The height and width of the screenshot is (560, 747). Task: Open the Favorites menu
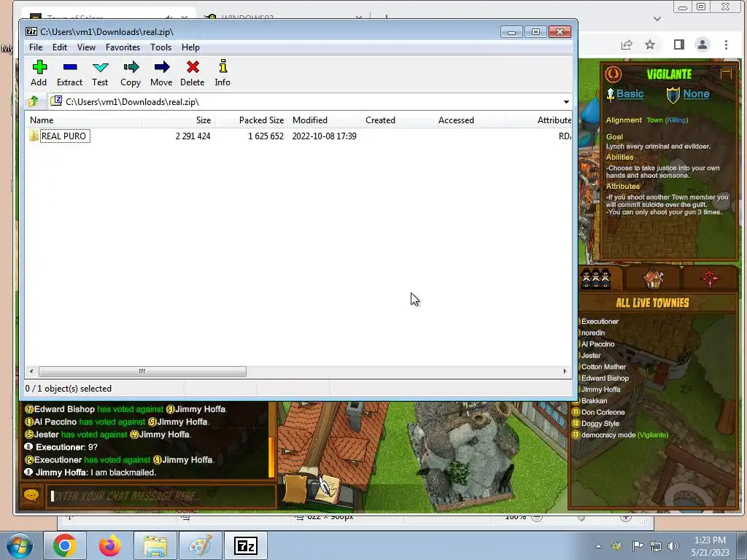(123, 47)
